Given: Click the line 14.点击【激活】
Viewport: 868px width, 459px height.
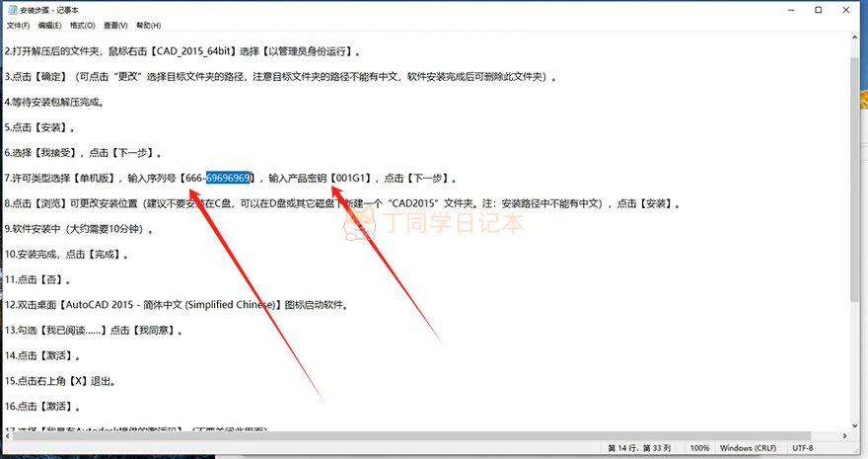Looking at the screenshot, I should pos(42,356).
